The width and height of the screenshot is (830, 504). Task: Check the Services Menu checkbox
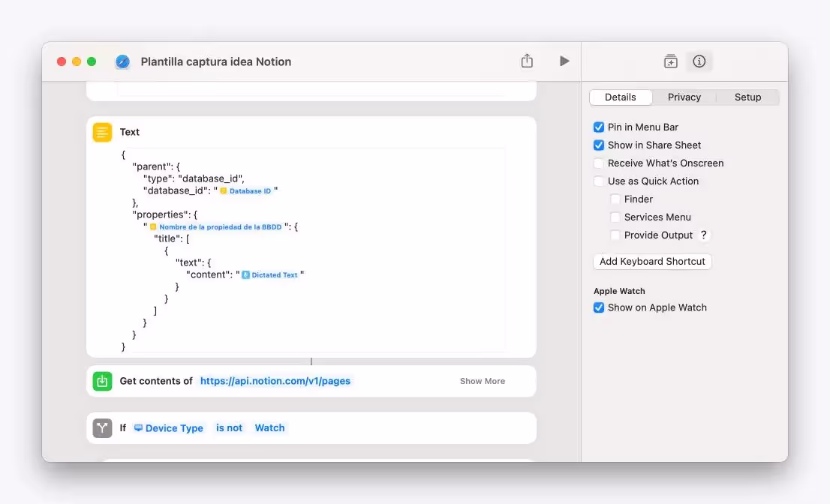615,217
